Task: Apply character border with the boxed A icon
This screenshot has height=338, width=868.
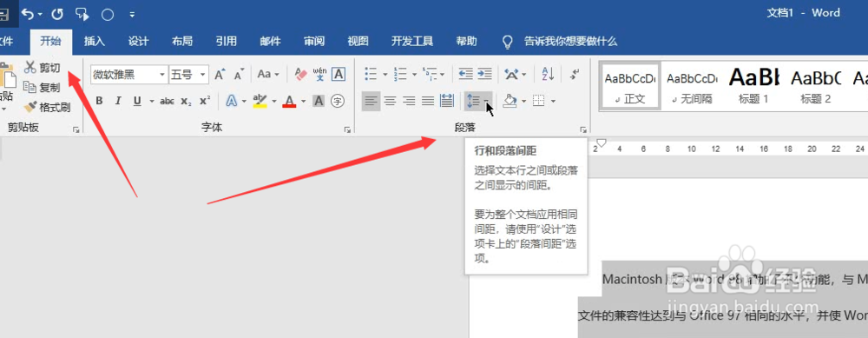Action: pyautogui.click(x=339, y=74)
